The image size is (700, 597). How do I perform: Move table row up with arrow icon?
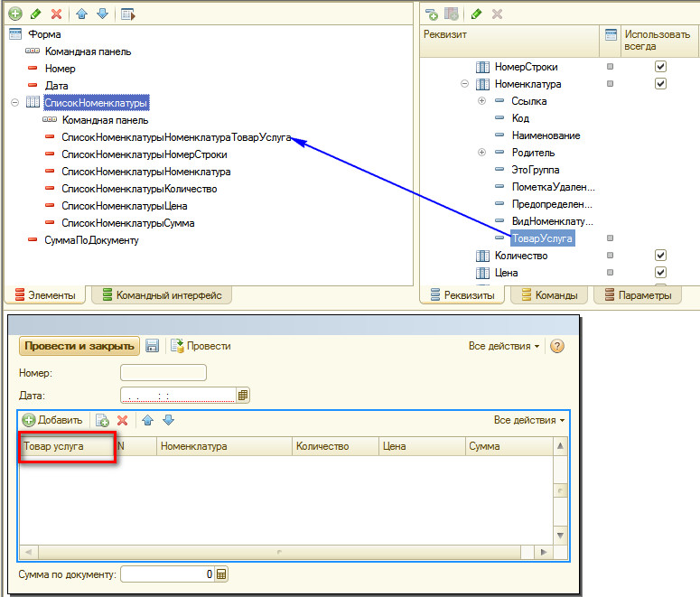click(x=148, y=420)
